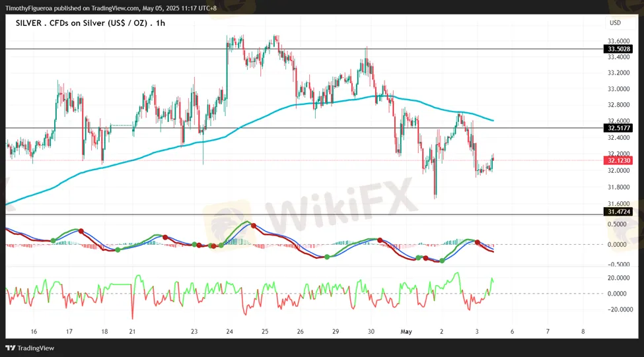Click the 0.5000 MACD scale label

(618, 224)
